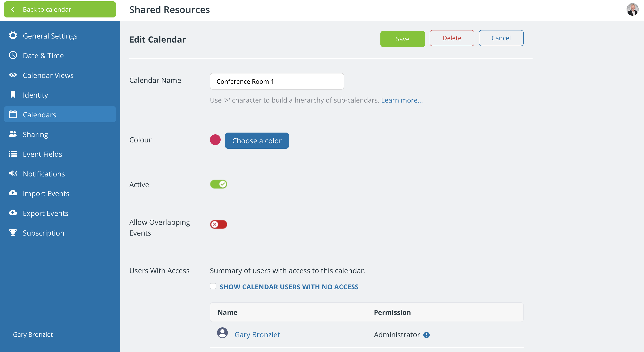Click the Export Events cloud download icon
This screenshot has width=644, height=352.
[13, 213]
